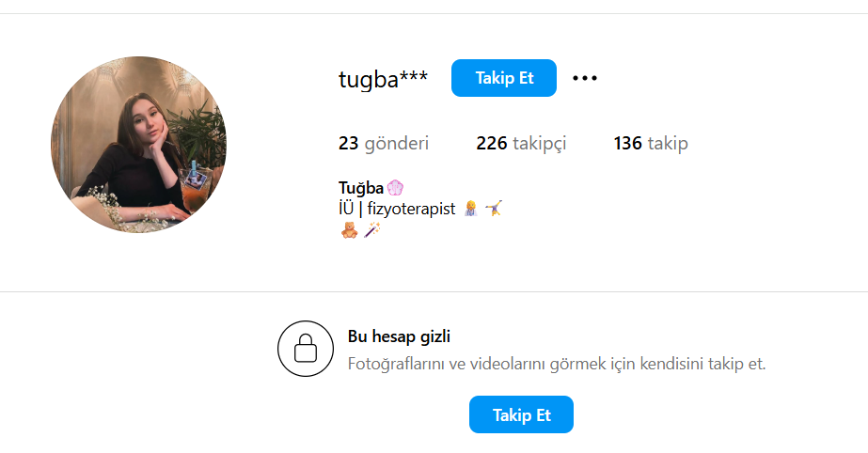
Task: Click the Fotoğraflarını ve videolarını görmek message
Action: [x=557, y=364]
